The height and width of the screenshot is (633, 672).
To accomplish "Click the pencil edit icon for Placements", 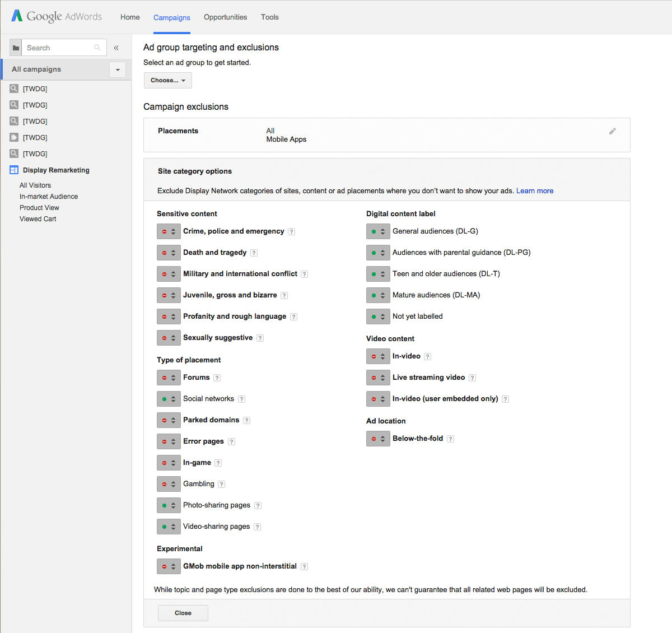I will [612, 131].
